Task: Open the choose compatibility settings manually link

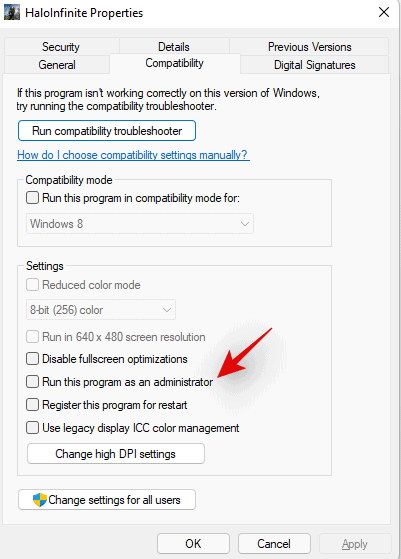Action: click(x=133, y=155)
